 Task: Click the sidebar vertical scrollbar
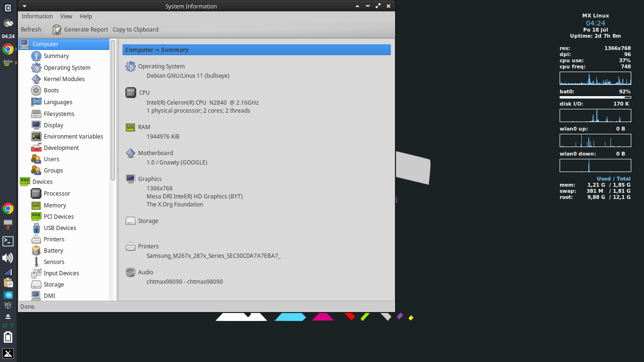113,110
